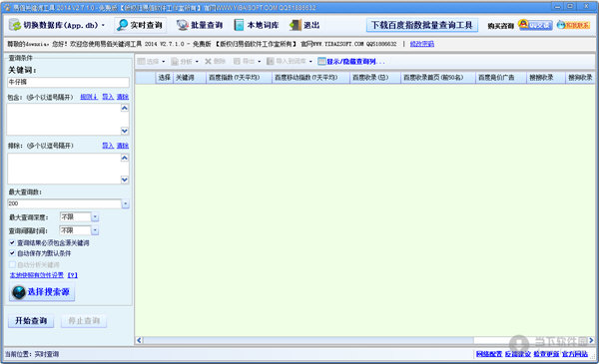Click the [?] help link

coord(73,275)
